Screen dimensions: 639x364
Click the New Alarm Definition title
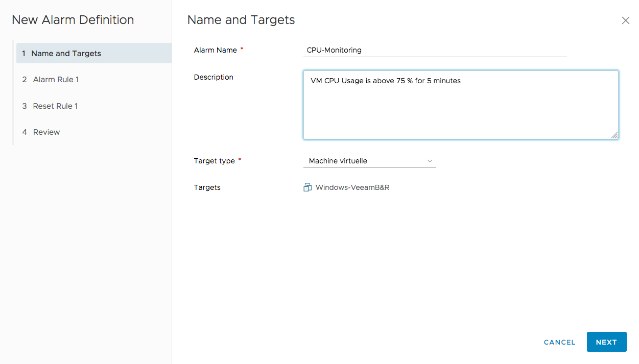(x=73, y=19)
